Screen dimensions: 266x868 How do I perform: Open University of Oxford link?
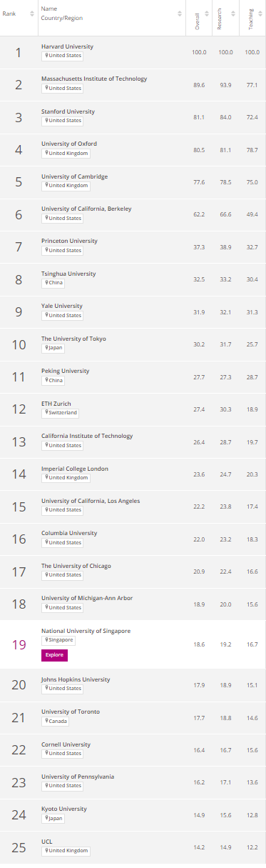[69, 144]
